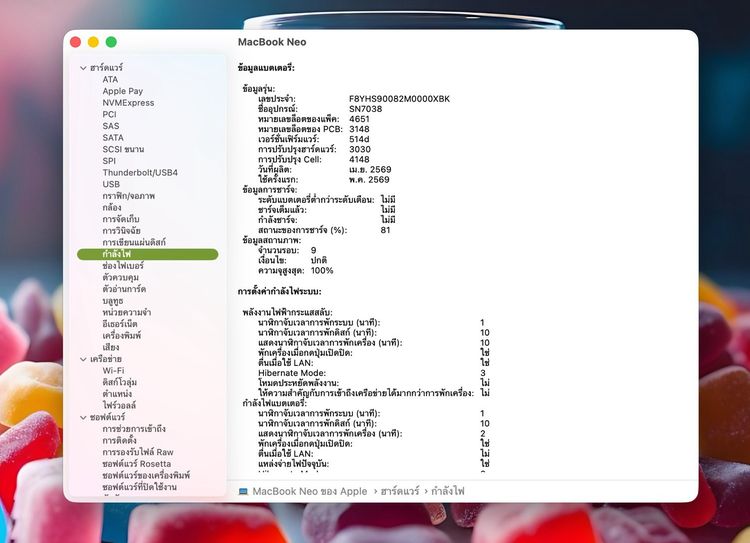Select ซอฟต์แวร์ที่ปิดใช้งาน in sidebar

(140, 487)
